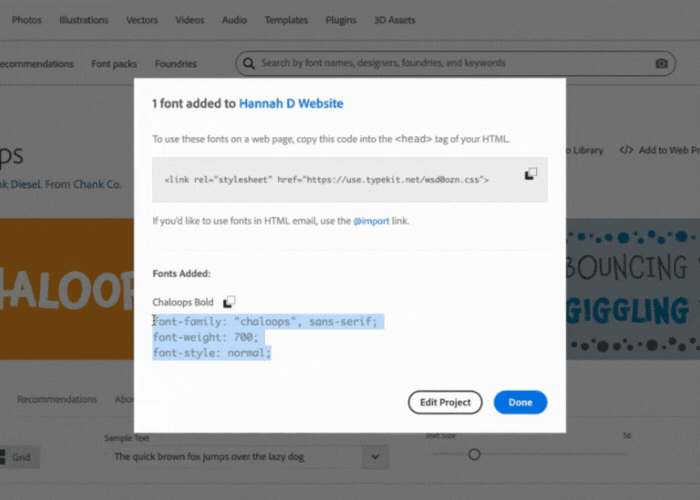Image resolution: width=700 pixels, height=500 pixels.
Task: Switch to the Recommendations tab below preview
Action: coord(57,399)
